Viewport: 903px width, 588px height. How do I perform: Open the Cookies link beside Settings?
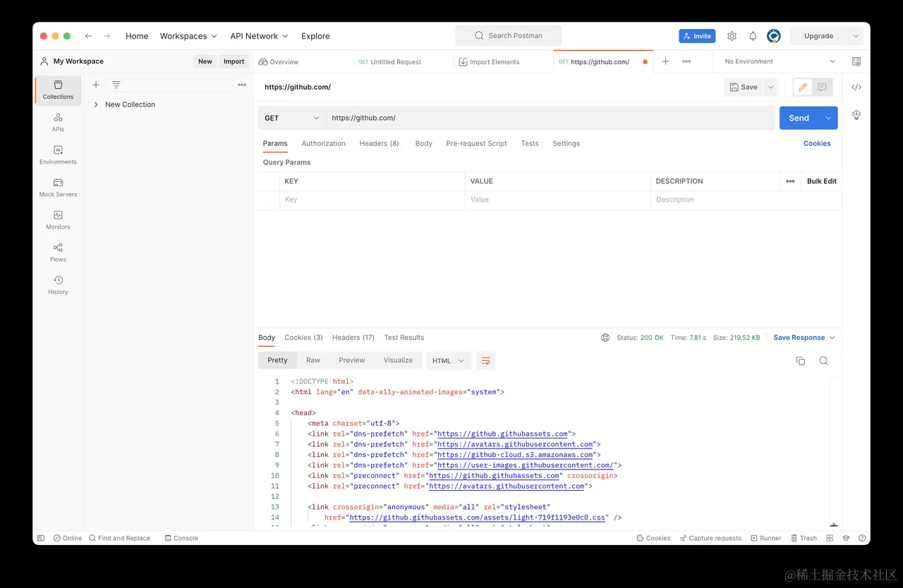point(817,143)
